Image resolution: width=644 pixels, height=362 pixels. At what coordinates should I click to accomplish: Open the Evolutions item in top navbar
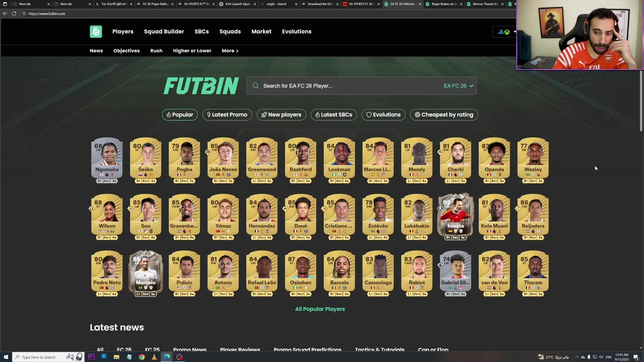click(296, 32)
